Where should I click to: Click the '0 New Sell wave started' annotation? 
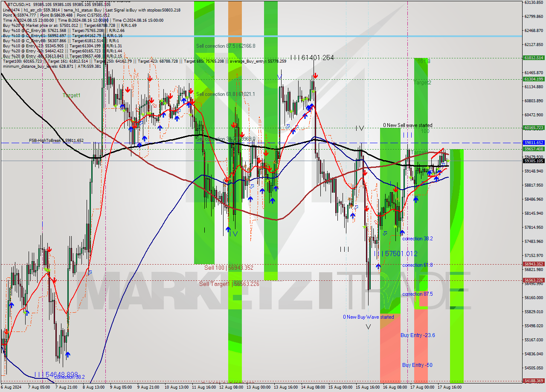[407, 125]
